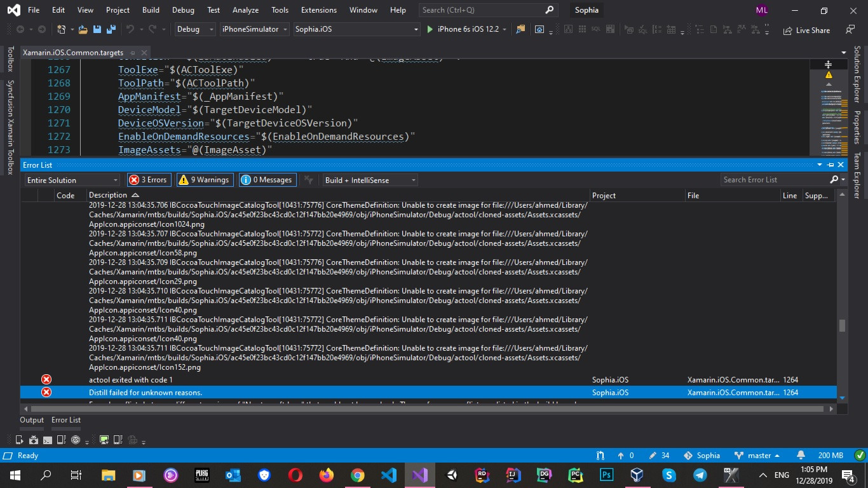Open the File menu
This screenshot has height=488, width=868.
pos(34,10)
